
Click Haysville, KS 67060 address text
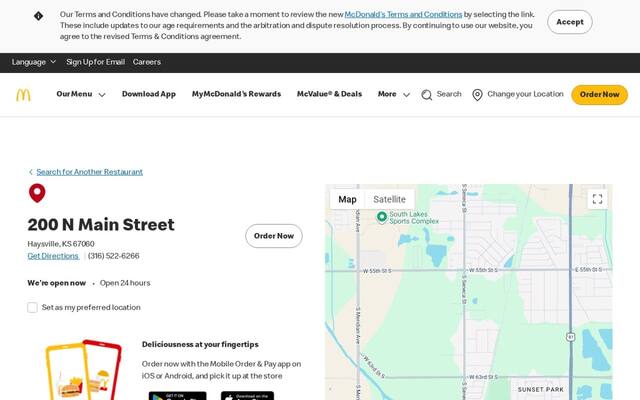tap(61, 244)
